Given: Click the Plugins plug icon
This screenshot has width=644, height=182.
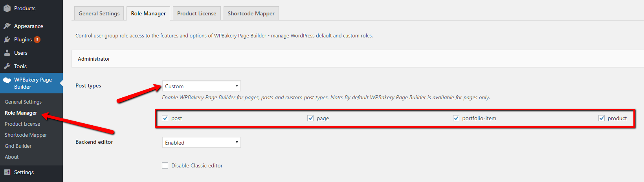Looking at the screenshot, I should coord(7,39).
